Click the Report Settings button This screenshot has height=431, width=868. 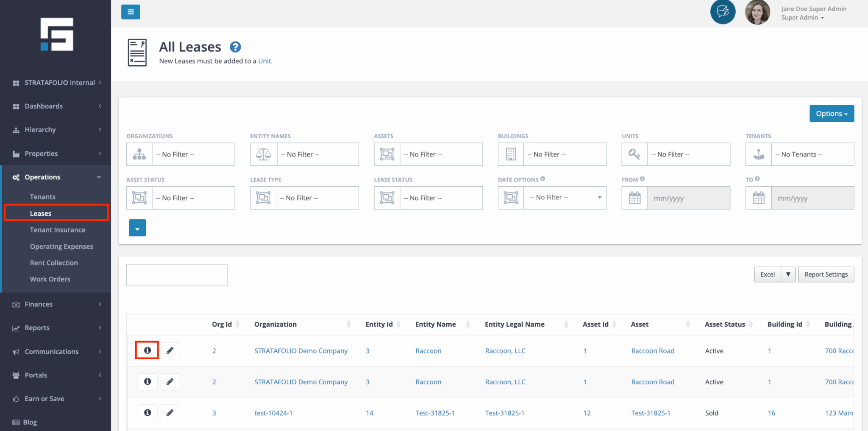(826, 274)
